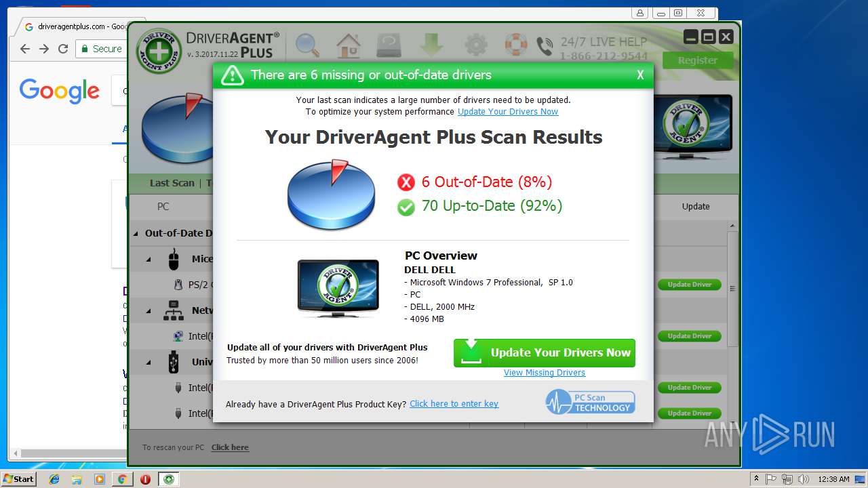Open the scan magnifier tool in DriverAgent toolbar

(307, 45)
